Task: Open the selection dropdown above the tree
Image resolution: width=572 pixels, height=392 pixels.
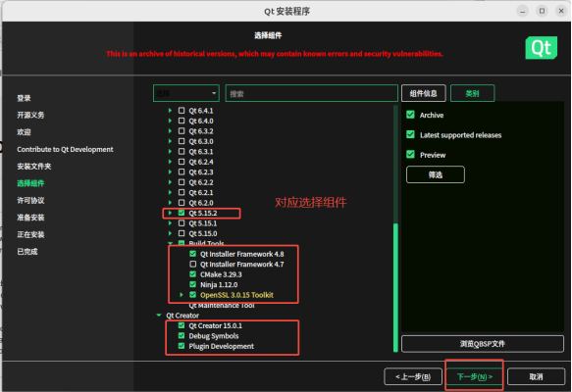Action: point(186,93)
